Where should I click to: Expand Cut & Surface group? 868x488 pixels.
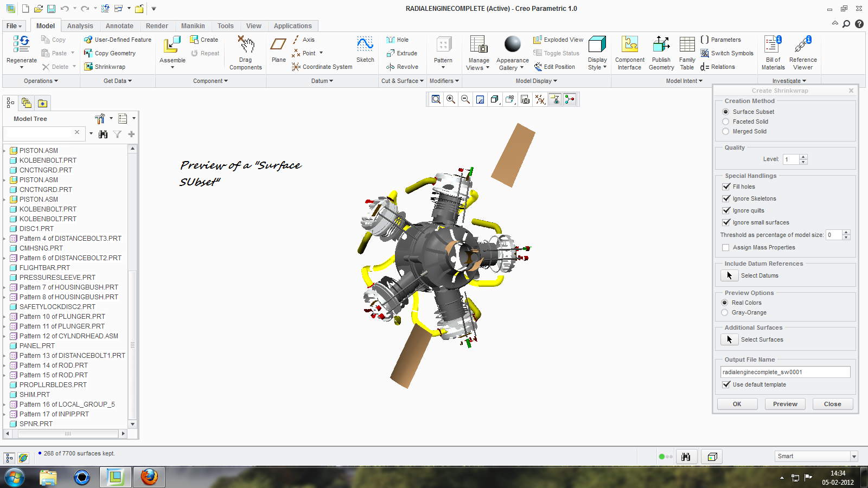pyautogui.click(x=403, y=81)
